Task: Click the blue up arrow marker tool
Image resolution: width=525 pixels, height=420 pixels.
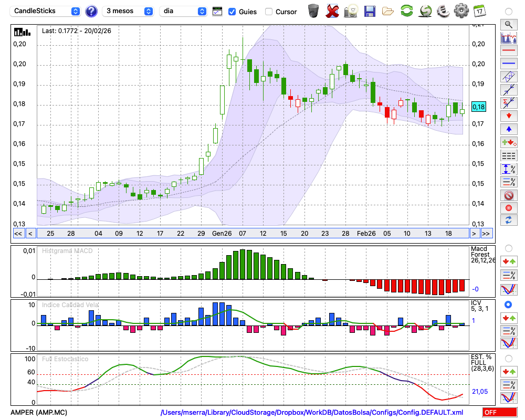Action: (508, 129)
